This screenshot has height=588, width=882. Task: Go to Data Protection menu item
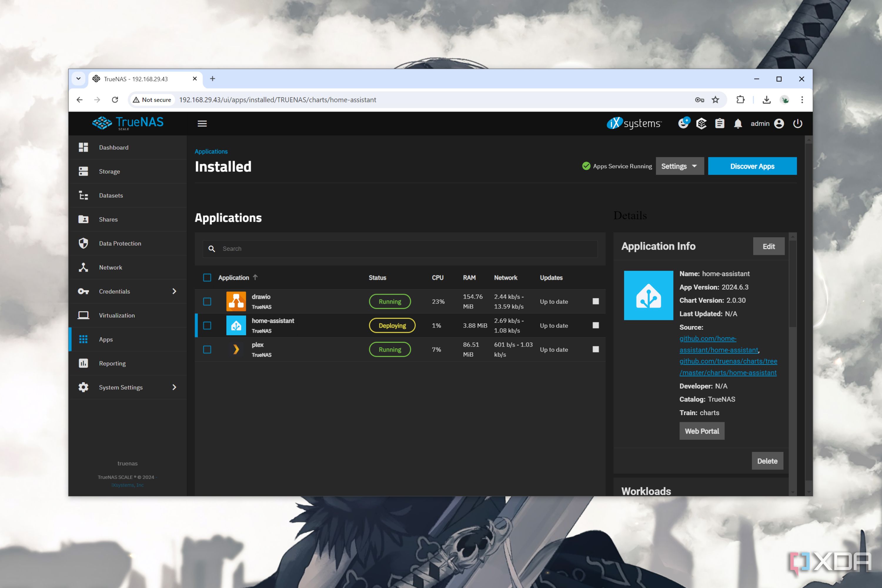[x=128, y=243]
